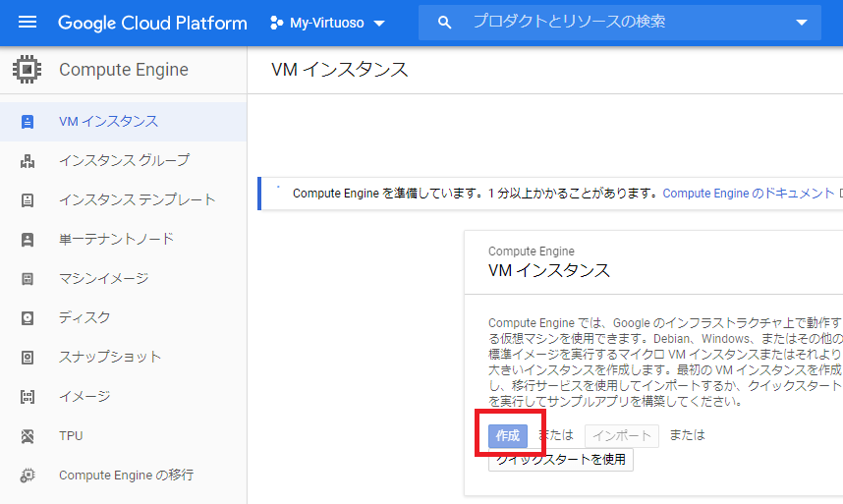Image resolution: width=843 pixels, height=504 pixels.
Task: Click the 作成 create button
Action: click(508, 436)
